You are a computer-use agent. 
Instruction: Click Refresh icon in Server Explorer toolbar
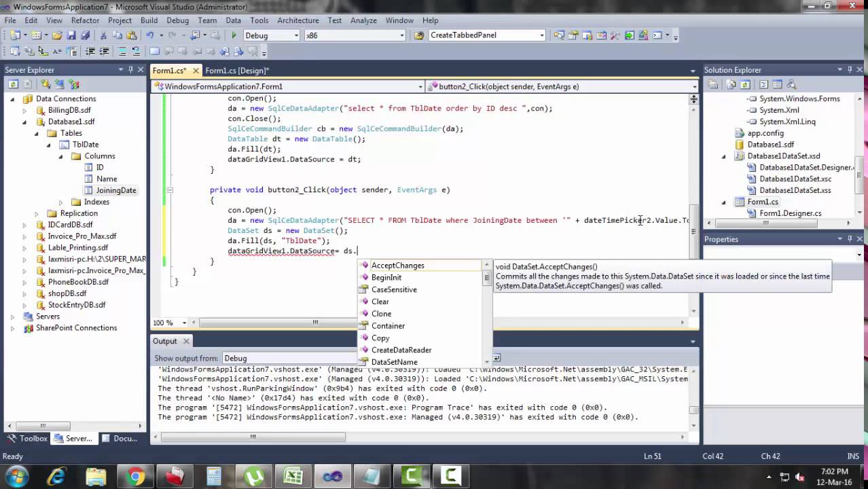click(x=13, y=84)
